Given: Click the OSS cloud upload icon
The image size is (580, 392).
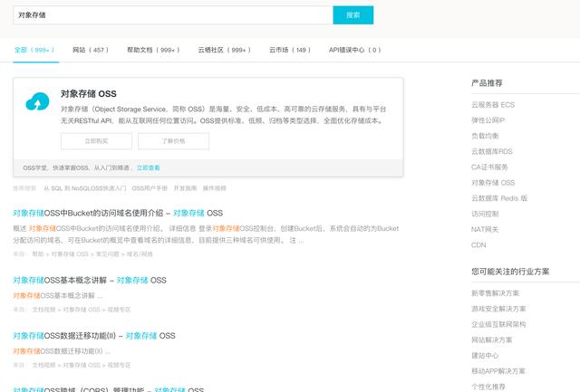Looking at the screenshot, I should pyautogui.click(x=37, y=101).
